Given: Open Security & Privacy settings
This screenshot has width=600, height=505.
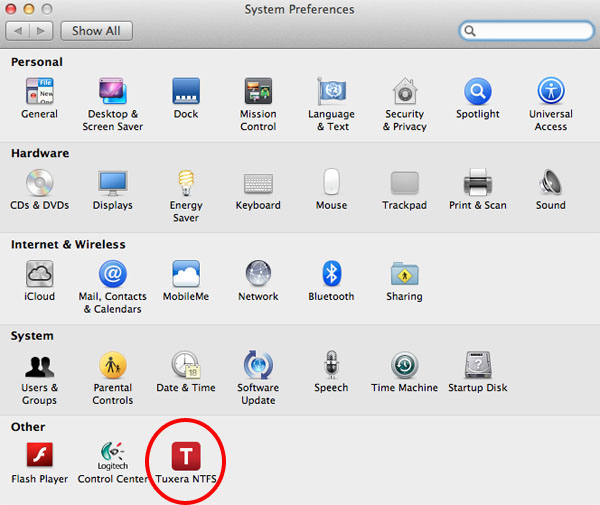Looking at the screenshot, I should coord(404,92).
